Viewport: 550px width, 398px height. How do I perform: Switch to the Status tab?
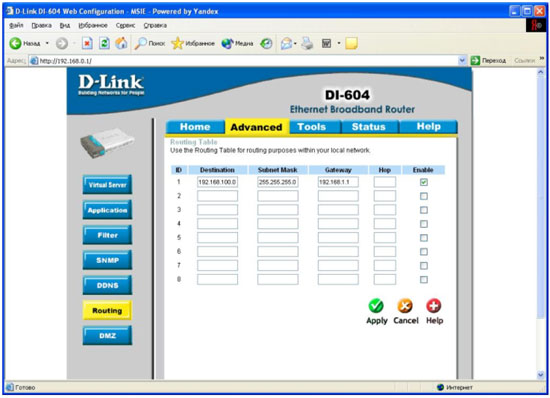point(368,127)
